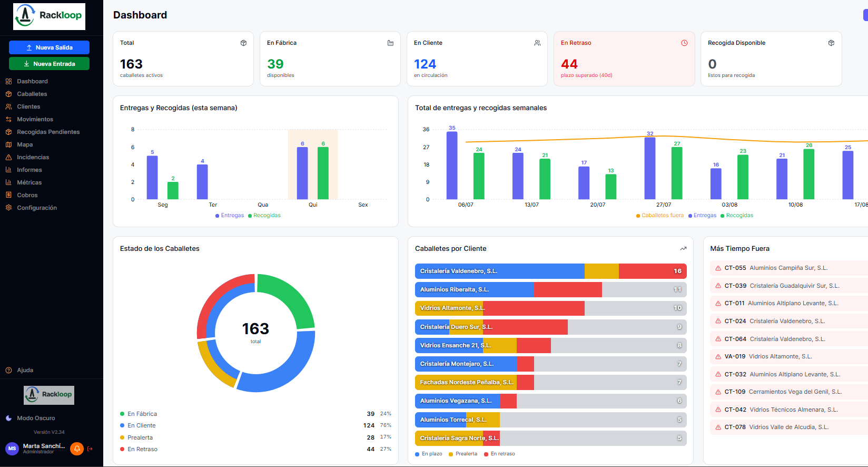Image resolution: width=868 pixels, height=467 pixels.
Task: Toggle Caballetes fuera legend in weekly totals chart
Action: click(660, 216)
